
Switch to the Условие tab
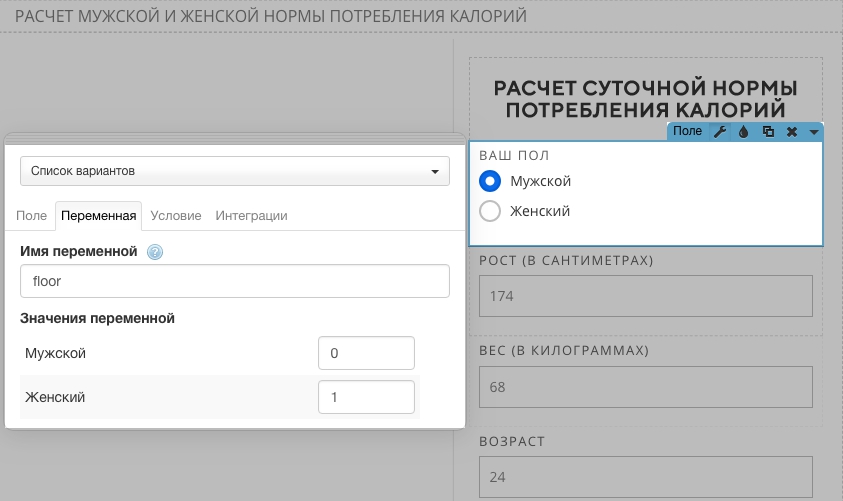pos(176,216)
